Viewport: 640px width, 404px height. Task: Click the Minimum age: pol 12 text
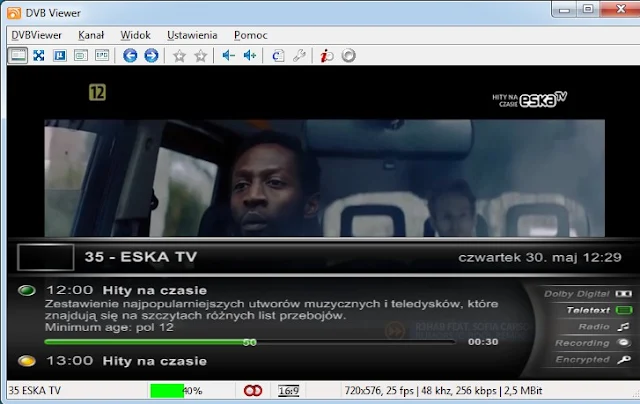point(109,327)
